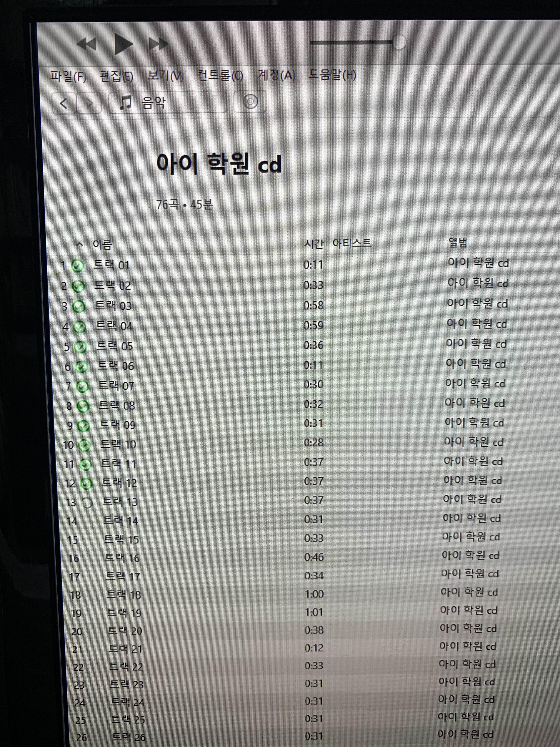Click the sort arrow column header
The width and height of the screenshot is (560, 747).
(x=80, y=245)
